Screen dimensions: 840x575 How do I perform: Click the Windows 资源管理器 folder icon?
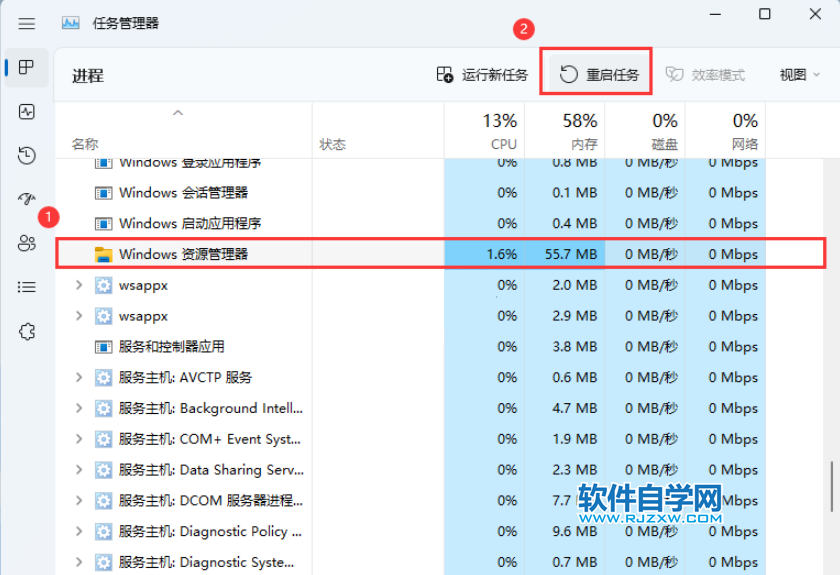(103, 254)
